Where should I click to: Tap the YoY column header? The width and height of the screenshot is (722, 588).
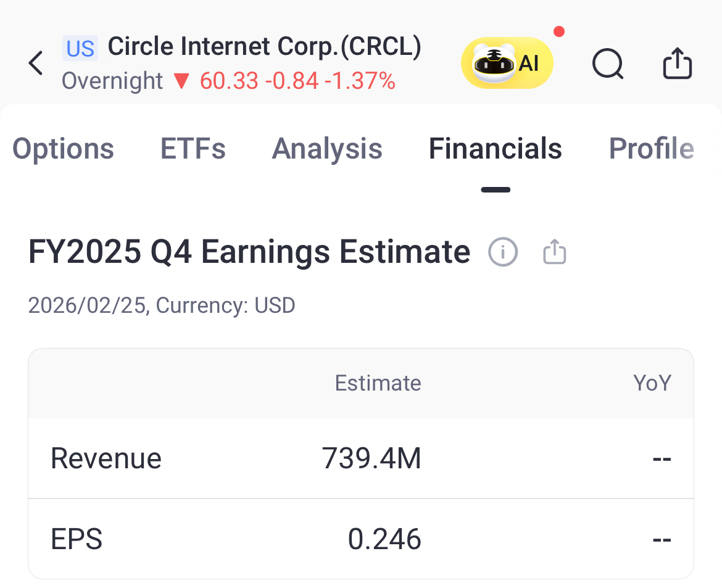(652, 383)
